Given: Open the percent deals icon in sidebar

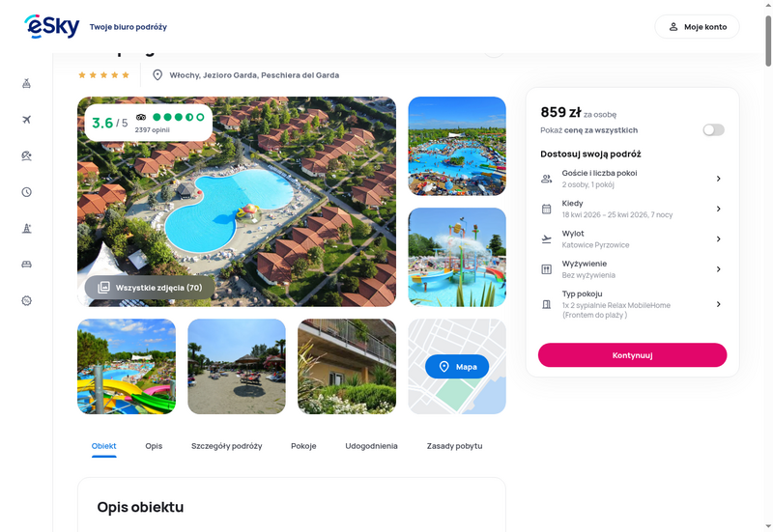Looking at the screenshot, I should (x=27, y=300).
